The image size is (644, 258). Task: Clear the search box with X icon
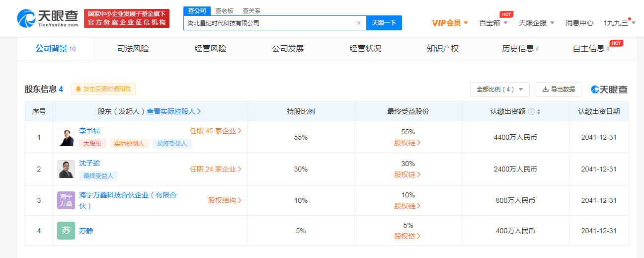point(359,23)
